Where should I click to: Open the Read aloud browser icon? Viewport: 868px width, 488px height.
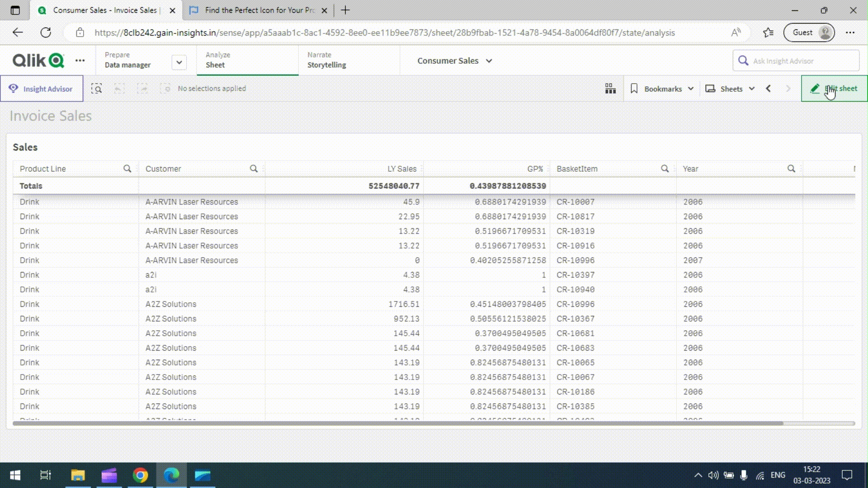(736, 33)
